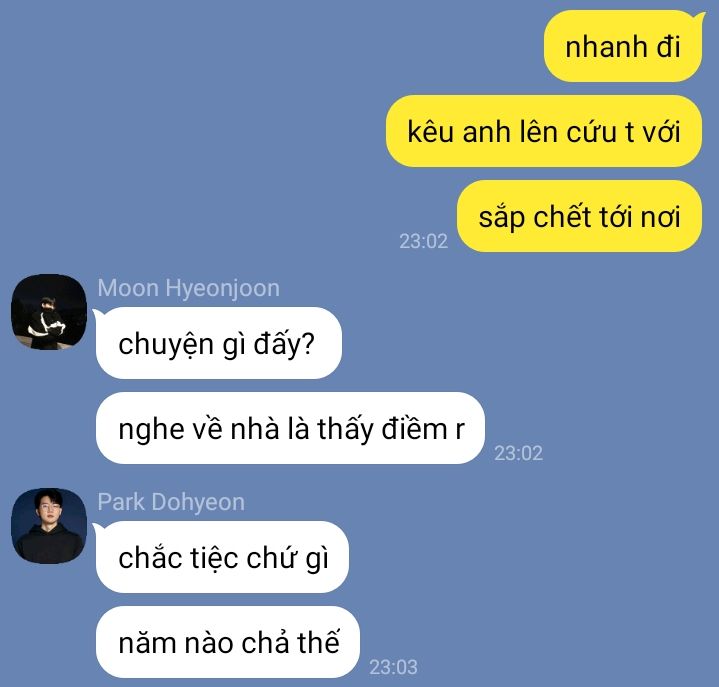The width and height of the screenshot is (719, 687).
Task: Click the Park Dohyeon sender name
Action: pos(171,502)
